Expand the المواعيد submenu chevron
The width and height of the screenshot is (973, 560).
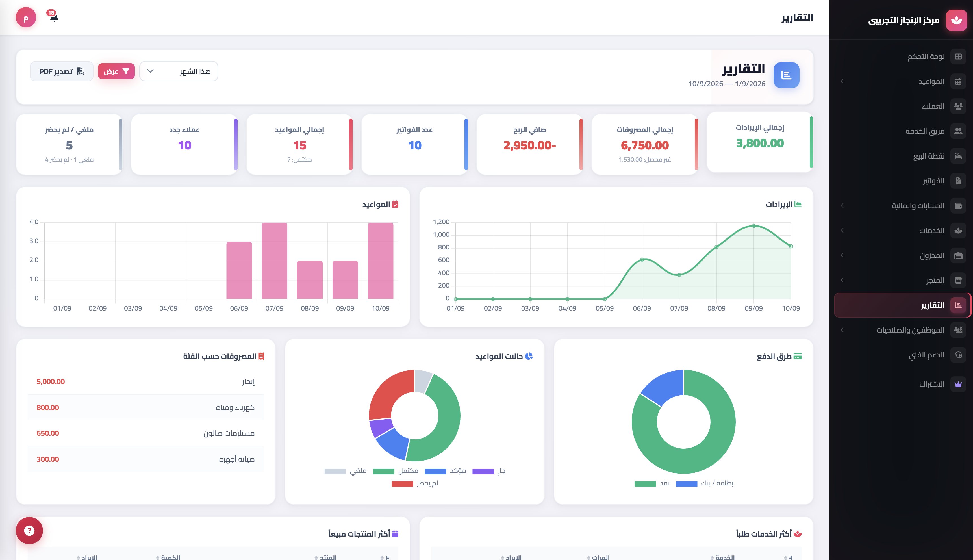(x=842, y=81)
